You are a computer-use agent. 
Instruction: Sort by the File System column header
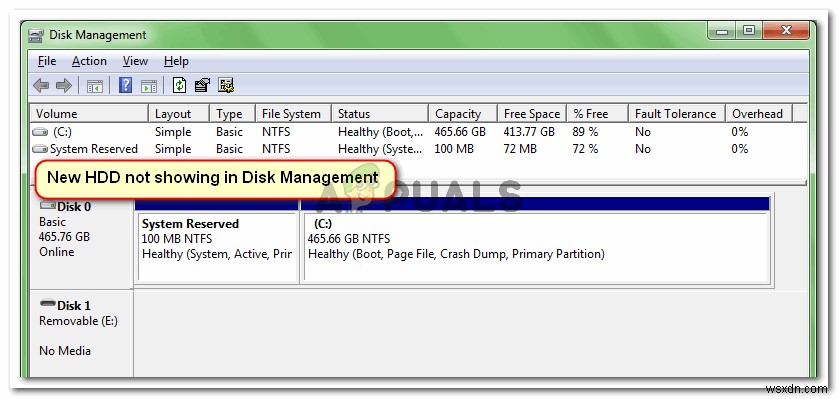click(293, 114)
